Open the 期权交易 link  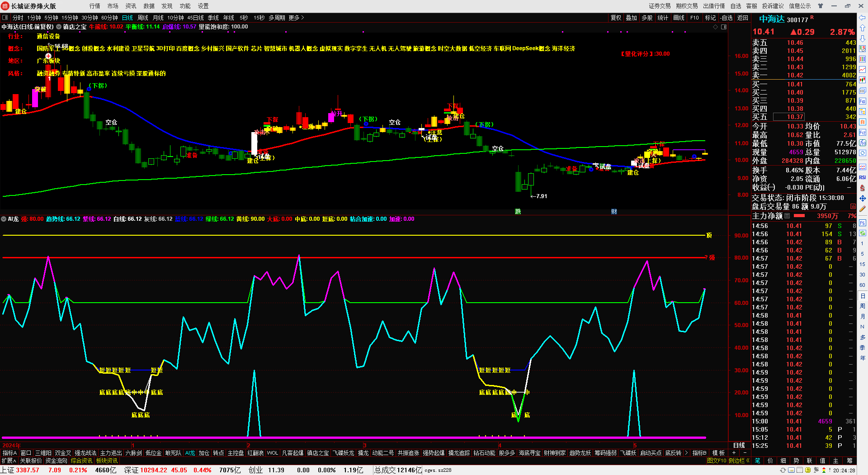pos(687,6)
